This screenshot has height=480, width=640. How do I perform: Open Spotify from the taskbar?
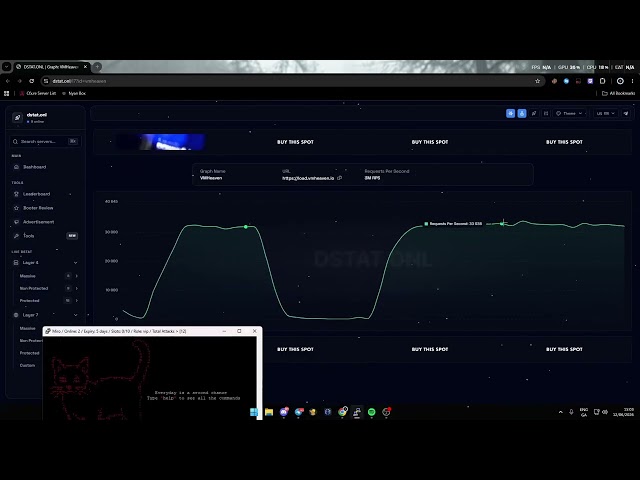click(371, 412)
